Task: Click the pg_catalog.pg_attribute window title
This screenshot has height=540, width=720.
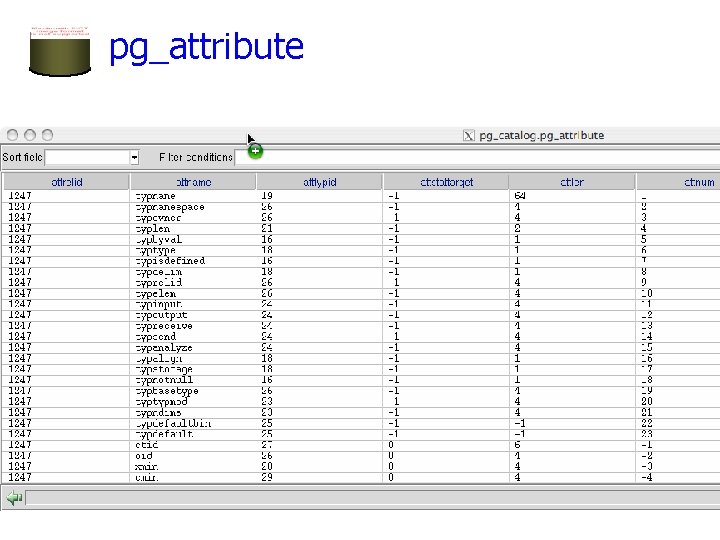Action: tap(541, 135)
